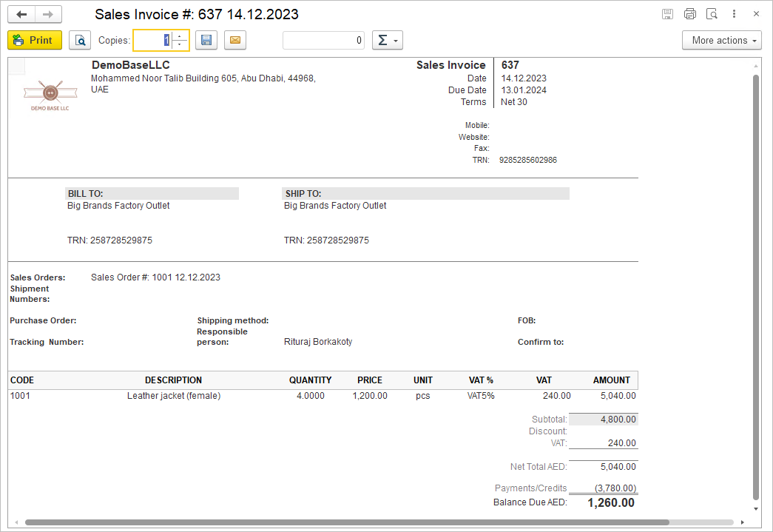Click the vertical scrollbar of the invoice
773x532 pixels.
(755, 281)
